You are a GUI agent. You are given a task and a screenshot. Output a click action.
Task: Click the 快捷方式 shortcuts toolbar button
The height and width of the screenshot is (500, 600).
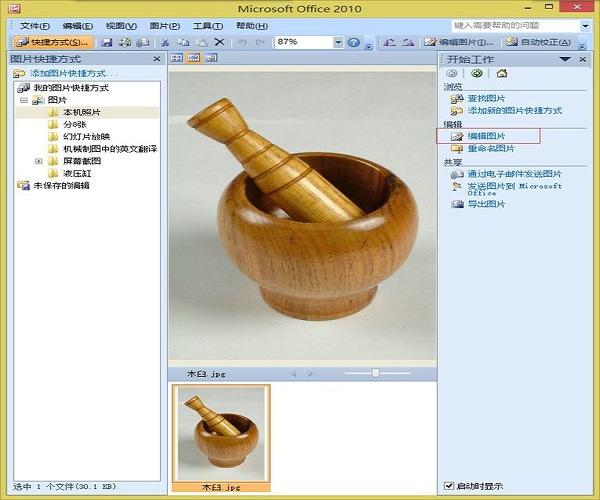52,42
